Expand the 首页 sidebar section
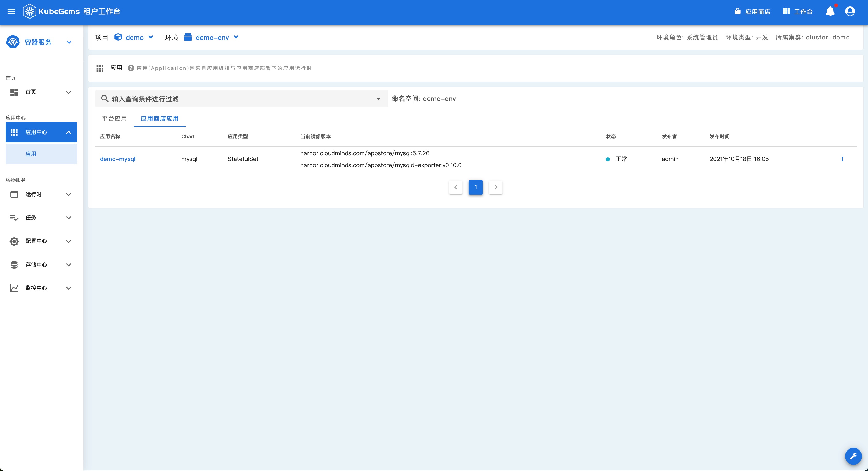Screen dimensions: 868x471 click(x=69, y=92)
